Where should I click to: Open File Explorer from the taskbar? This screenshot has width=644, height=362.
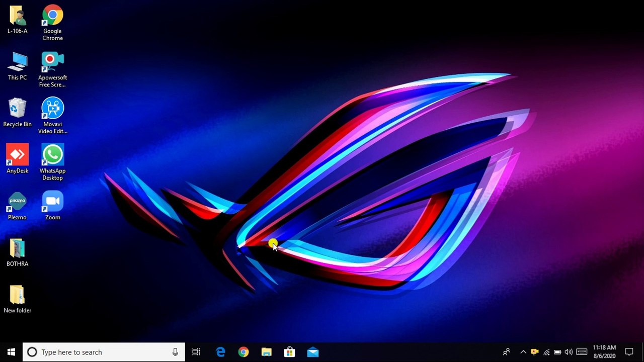[x=267, y=352]
